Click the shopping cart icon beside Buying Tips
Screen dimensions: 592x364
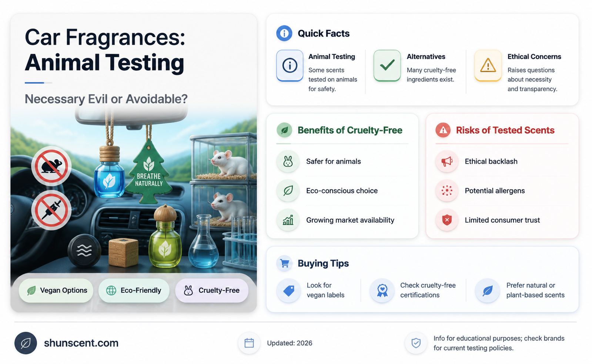pos(284,263)
